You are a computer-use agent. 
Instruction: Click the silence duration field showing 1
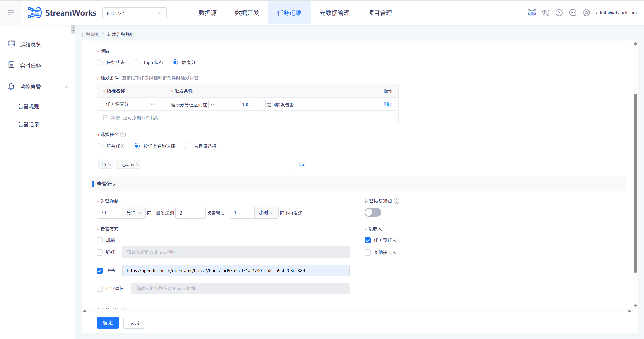click(x=242, y=213)
